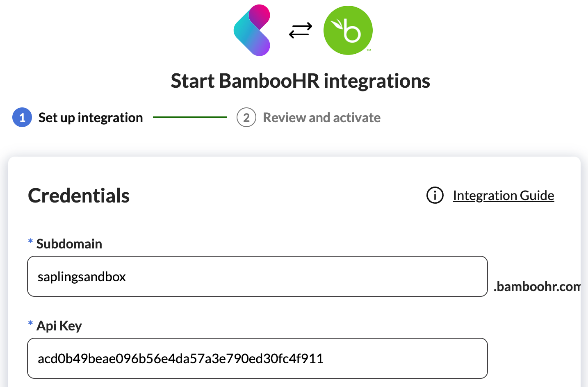Click the BambooHR trademark symbol on the logo
Screen dimensions: 588x387
tap(369, 50)
